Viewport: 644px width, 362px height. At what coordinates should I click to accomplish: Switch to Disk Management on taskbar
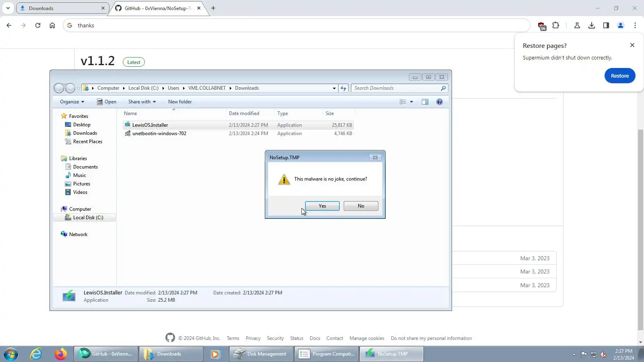click(261, 354)
